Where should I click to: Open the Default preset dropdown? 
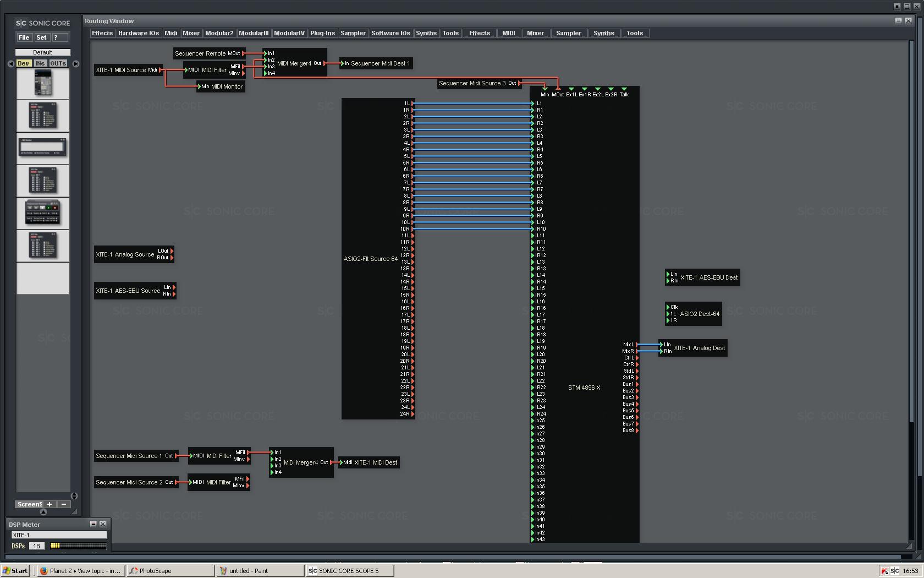pos(42,52)
